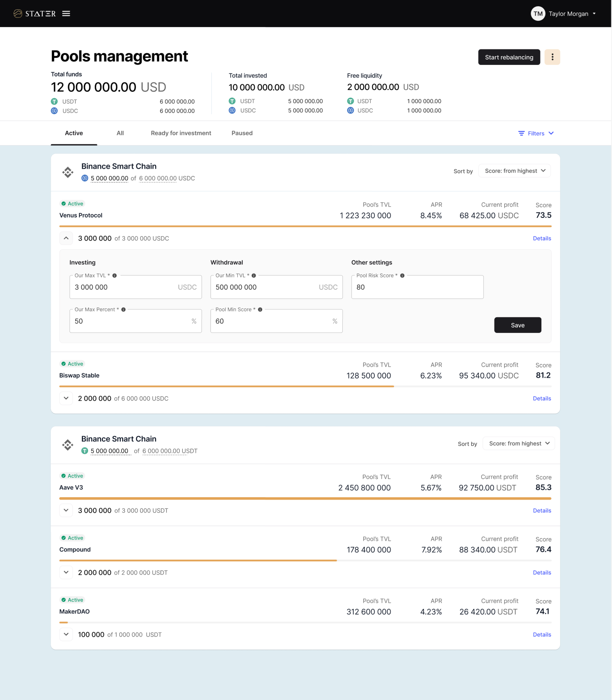This screenshot has width=612, height=700.
Task: Click the TM user avatar
Action: [x=538, y=14]
